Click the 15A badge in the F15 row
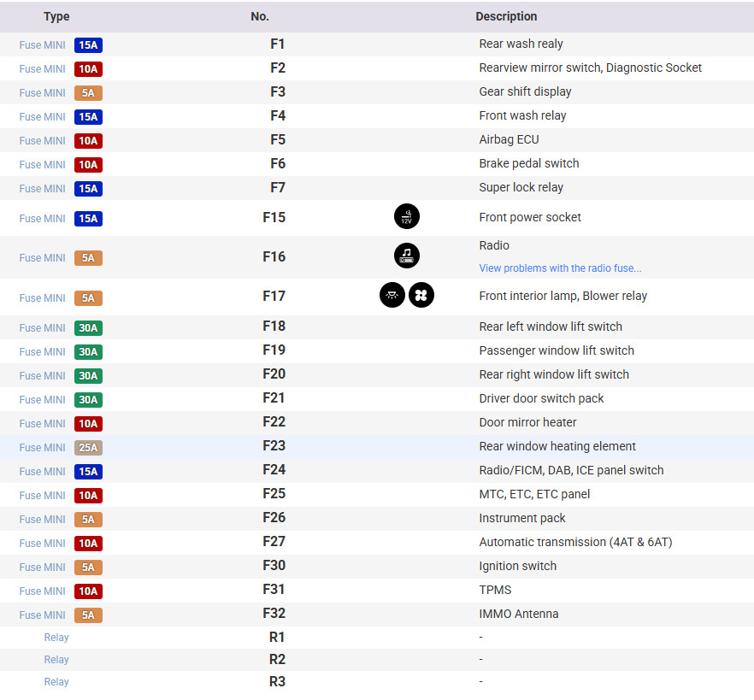 (89, 219)
